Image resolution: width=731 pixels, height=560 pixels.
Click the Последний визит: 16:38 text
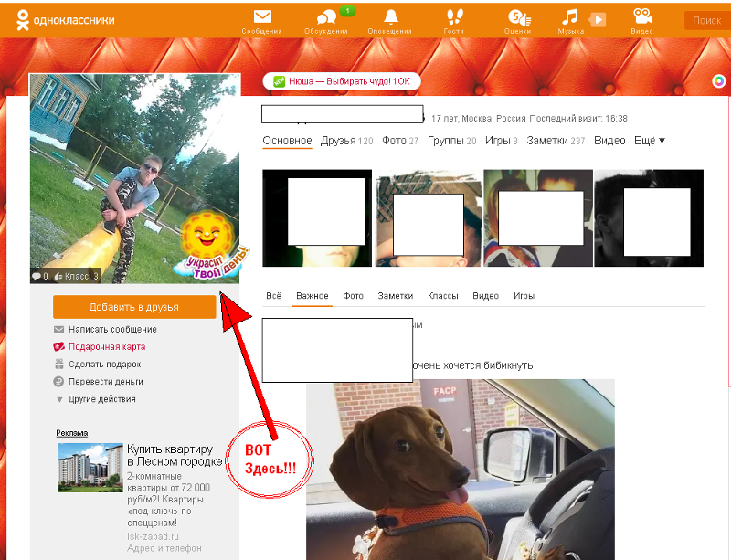click(x=578, y=119)
